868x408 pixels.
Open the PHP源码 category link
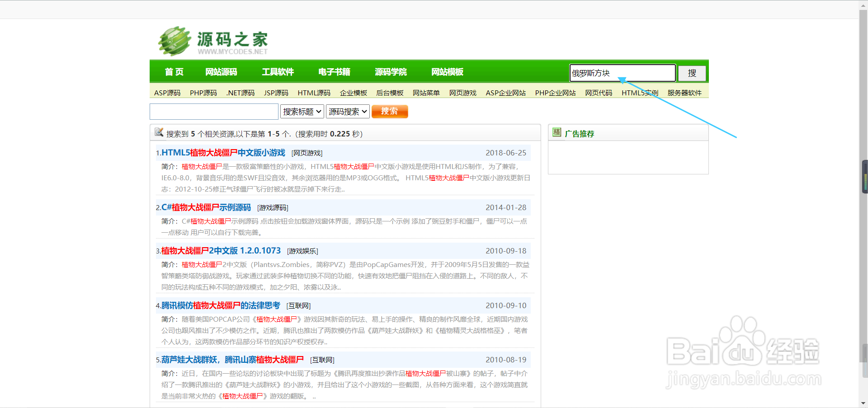(x=203, y=93)
